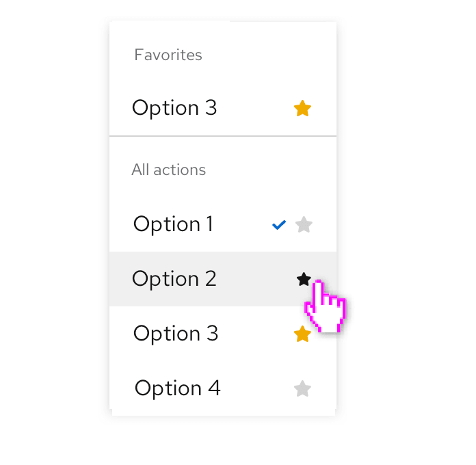
Task: Click the All actions group heading
Action: point(169,170)
